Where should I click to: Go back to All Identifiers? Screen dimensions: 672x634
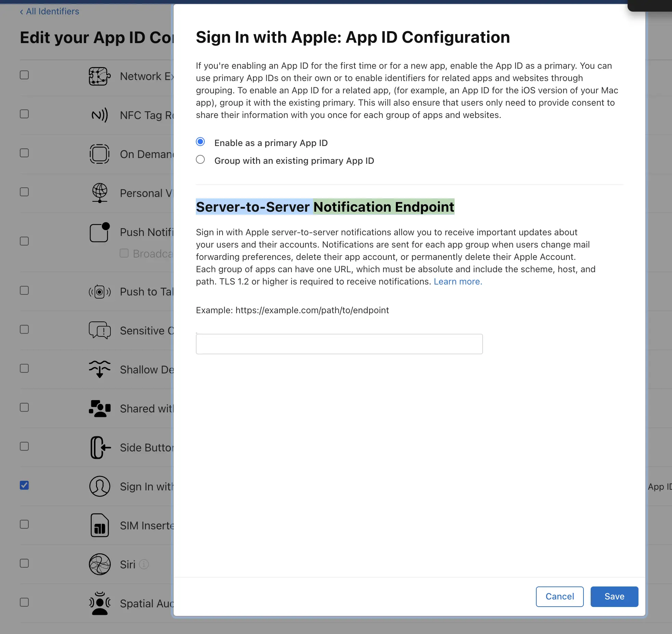50,11
